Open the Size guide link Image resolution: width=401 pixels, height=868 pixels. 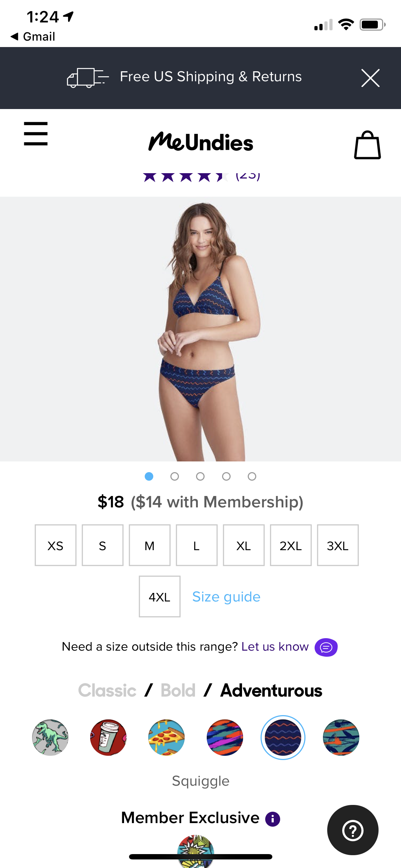226,597
